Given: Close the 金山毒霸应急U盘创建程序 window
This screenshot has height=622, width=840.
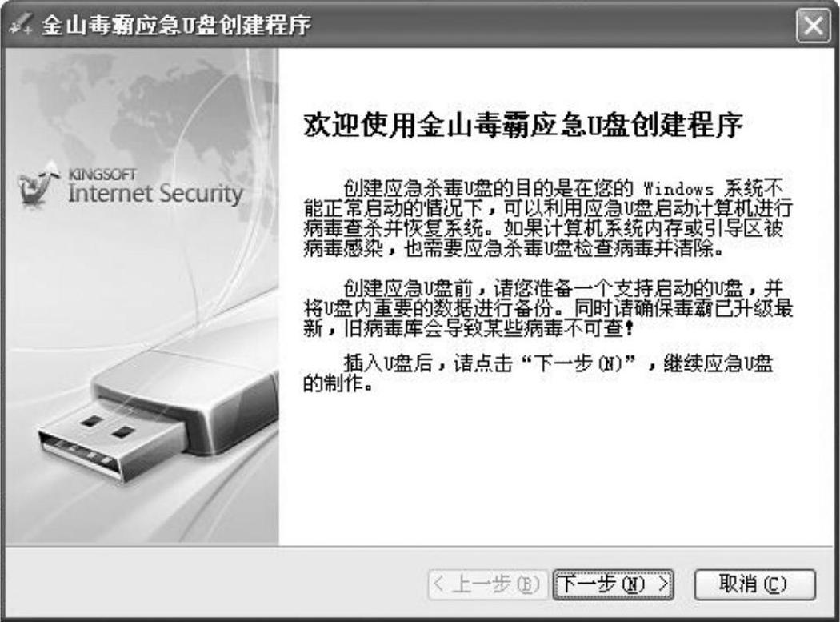Looking at the screenshot, I should tap(813, 25).
